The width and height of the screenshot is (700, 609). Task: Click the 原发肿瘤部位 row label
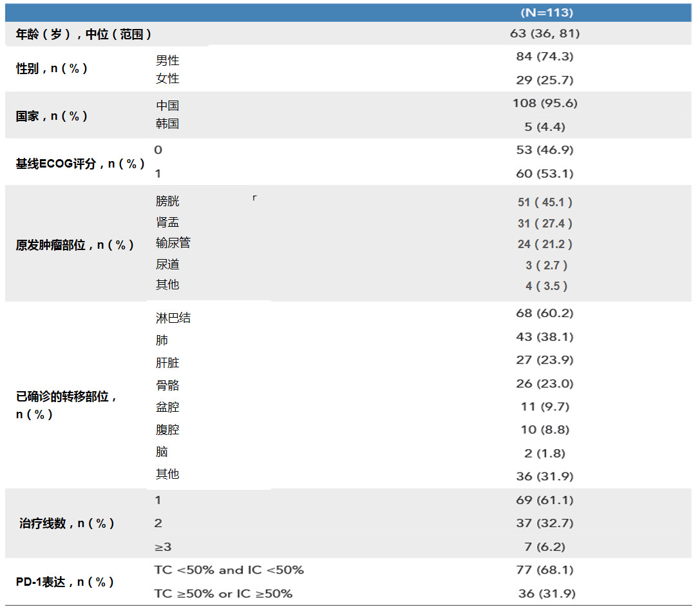(x=75, y=245)
